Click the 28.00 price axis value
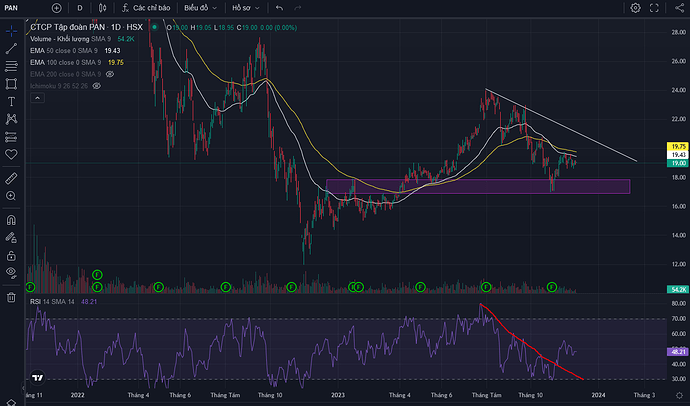This screenshot has width=690, height=406. point(678,32)
